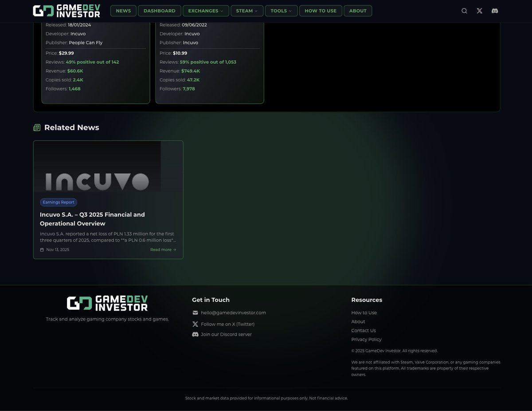
Task: Select the Discord icon next to Join our Discord server
Action: [195, 334]
